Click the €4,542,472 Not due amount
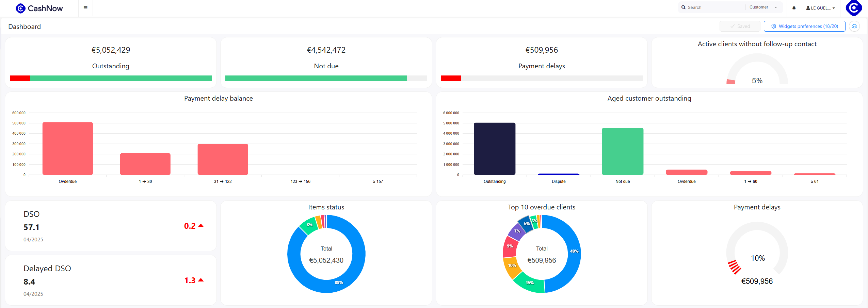This screenshot has height=308, width=868. [x=326, y=50]
